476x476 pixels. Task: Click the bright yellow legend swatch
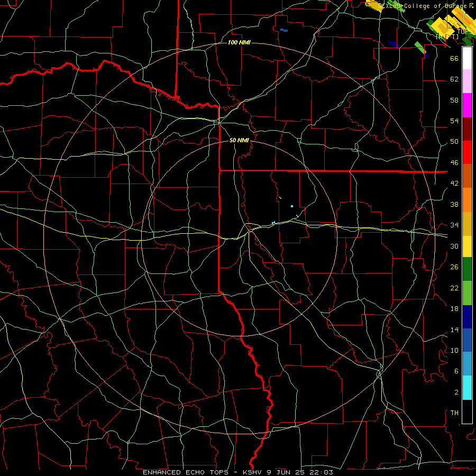[467, 246]
